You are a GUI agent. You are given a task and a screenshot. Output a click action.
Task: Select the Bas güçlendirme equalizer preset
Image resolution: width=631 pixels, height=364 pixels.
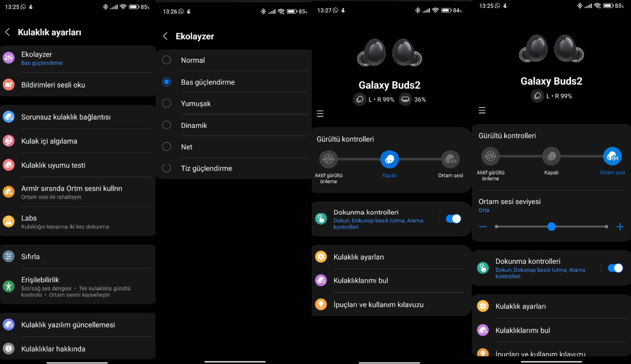pos(167,82)
